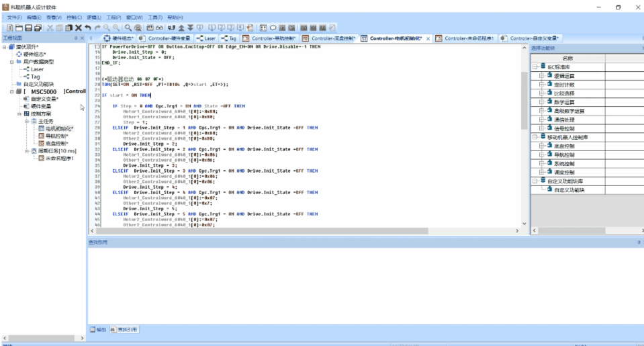The height and width of the screenshot is (346, 644).
Task: Pin the 工程视图 panel with pushpin icon
Action: 76,38
